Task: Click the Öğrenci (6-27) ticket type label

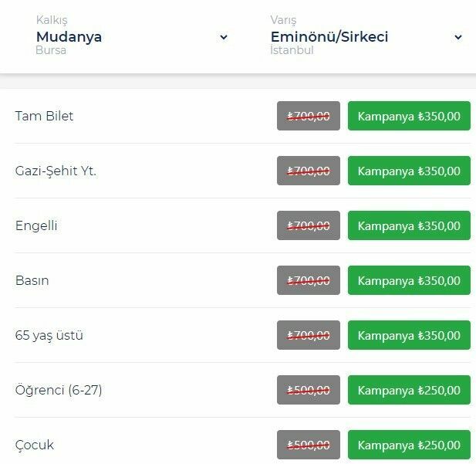Action: [59, 391]
